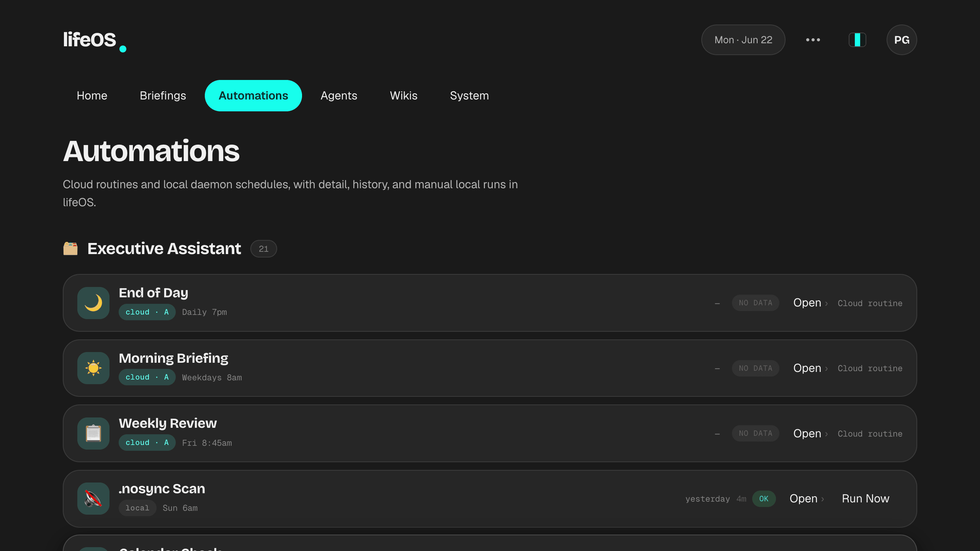
Task: Click the Cloud routine label on Weekly Review
Action: 870,434
